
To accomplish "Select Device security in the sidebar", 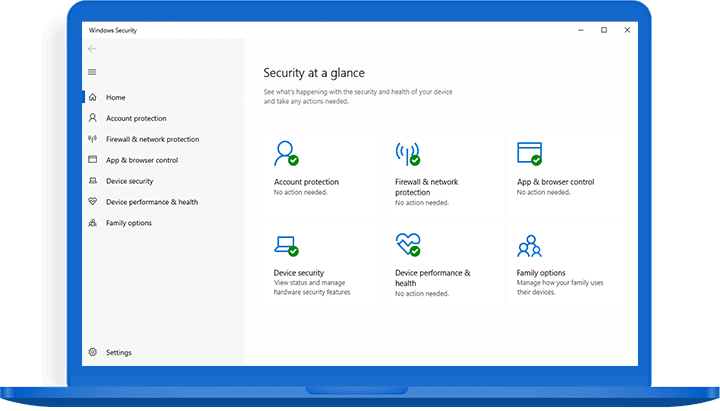I will tap(129, 181).
